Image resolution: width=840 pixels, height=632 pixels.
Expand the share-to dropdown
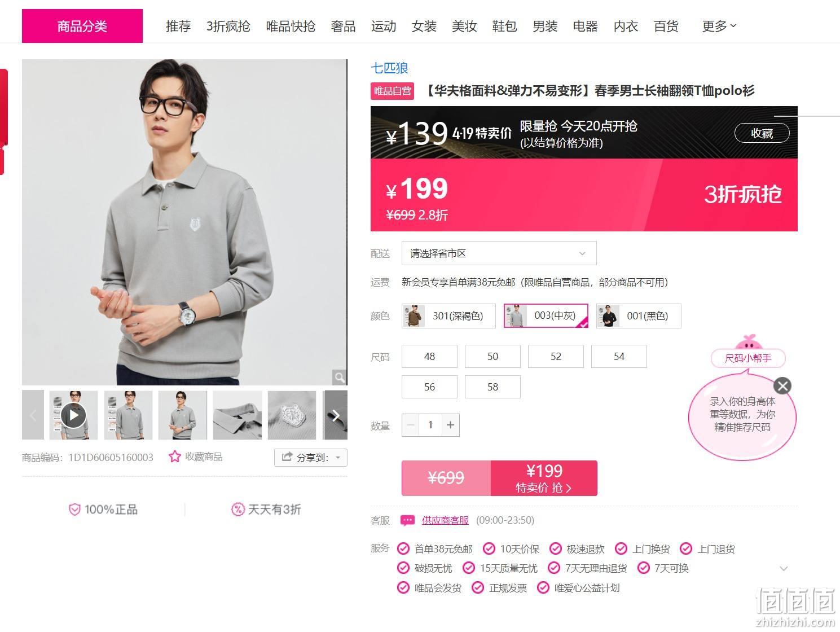[x=311, y=457]
